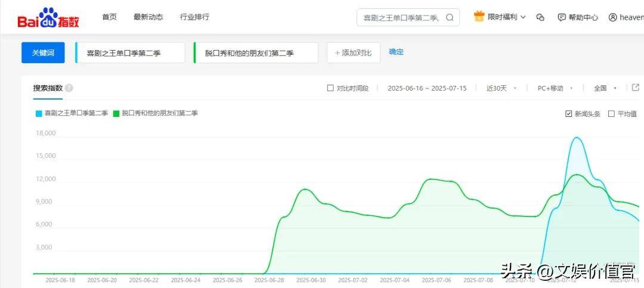This screenshot has width=644, height=288.
Task: Toggle blue legend swatch 喜剧之王单口季第二季
Action: click(x=39, y=113)
